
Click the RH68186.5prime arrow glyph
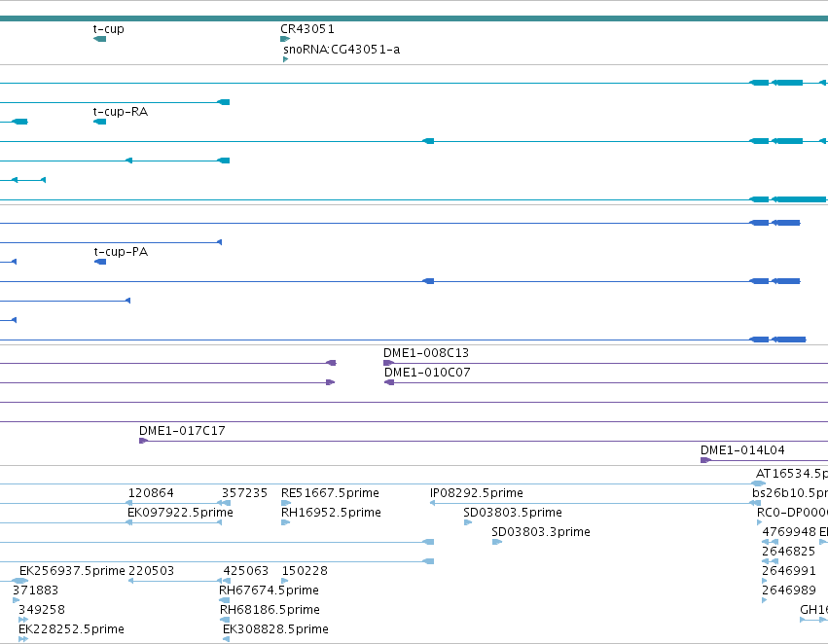[x=225, y=620]
